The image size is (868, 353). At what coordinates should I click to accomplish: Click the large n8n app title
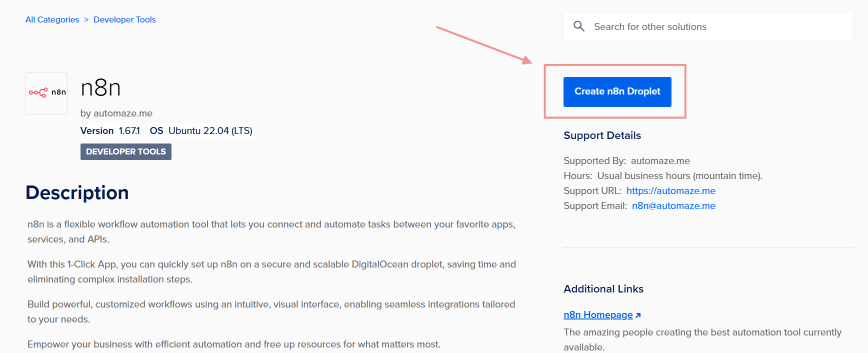[100, 88]
